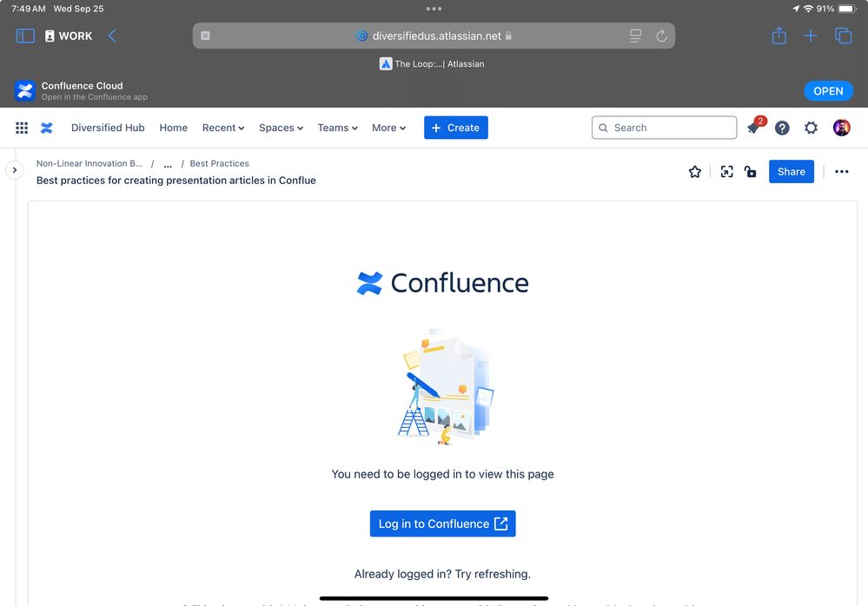Open the WORK profile switcher
This screenshot has width=868, height=606.
click(x=69, y=36)
